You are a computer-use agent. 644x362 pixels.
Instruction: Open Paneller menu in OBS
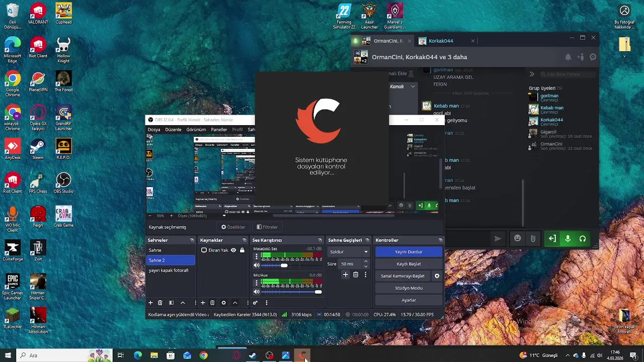[x=219, y=129]
